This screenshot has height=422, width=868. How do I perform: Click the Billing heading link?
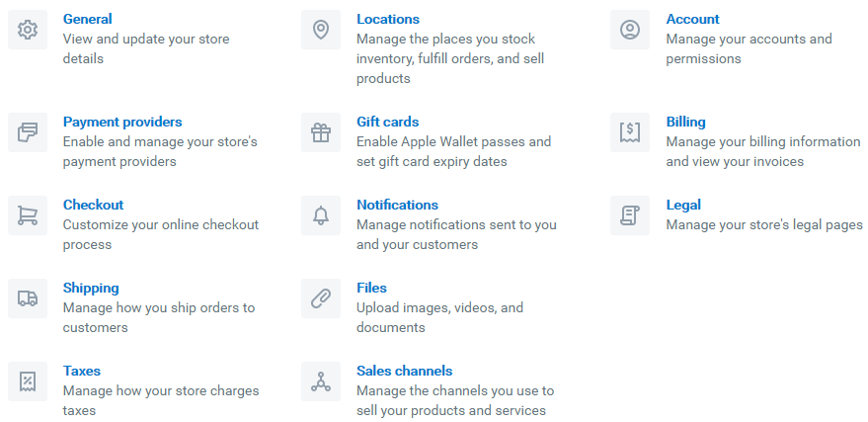point(685,122)
